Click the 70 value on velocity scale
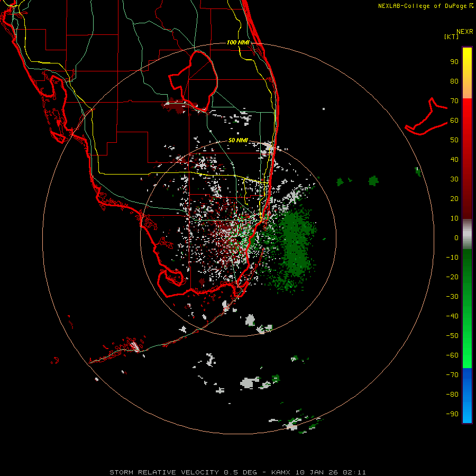This screenshot has width=476, height=476. [x=454, y=101]
